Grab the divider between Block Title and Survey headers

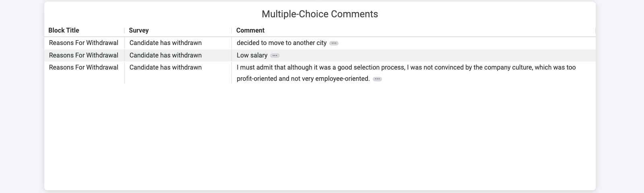pos(124,31)
